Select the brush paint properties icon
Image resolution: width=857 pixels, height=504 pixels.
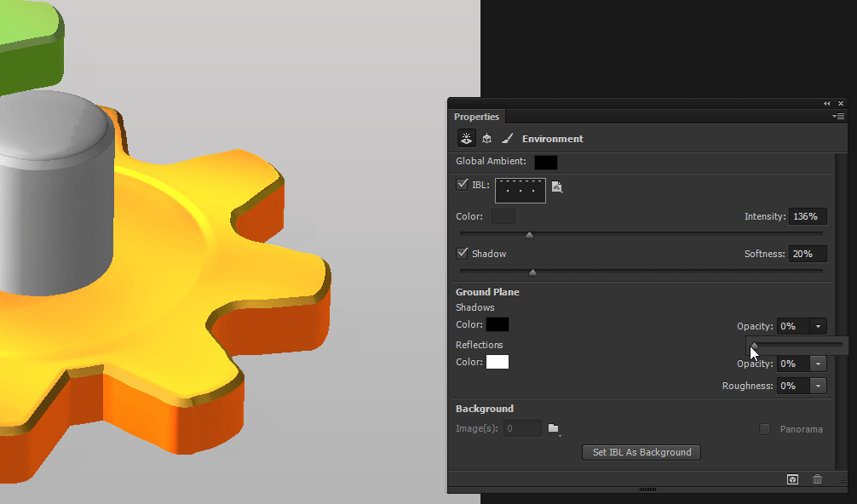(x=507, y=139)
